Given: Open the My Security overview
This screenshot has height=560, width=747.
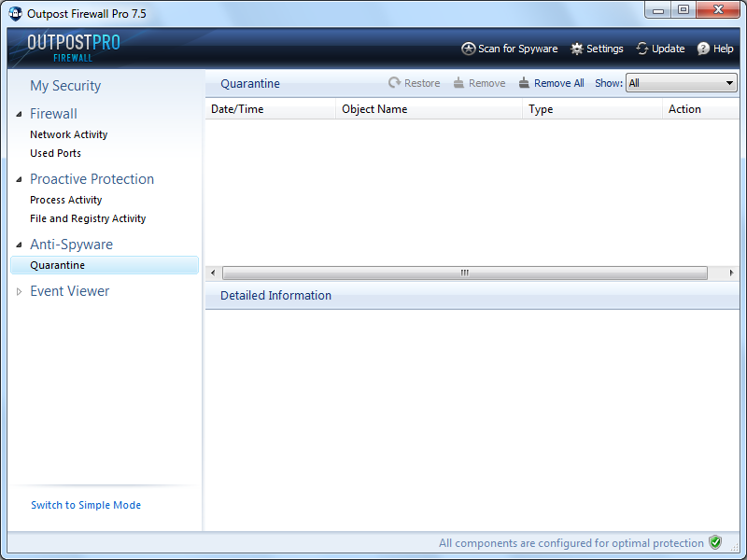Looking at the screenshot, I should tap(65, 86).
